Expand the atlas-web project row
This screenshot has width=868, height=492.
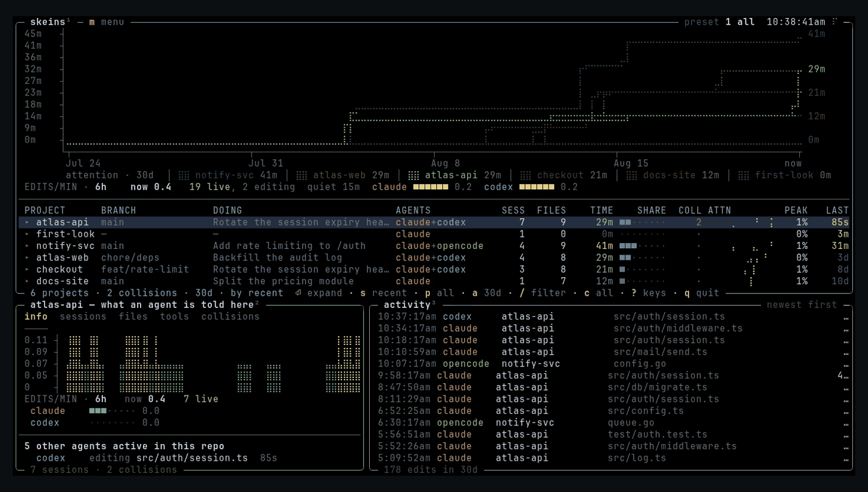click(x=27, y=258)
